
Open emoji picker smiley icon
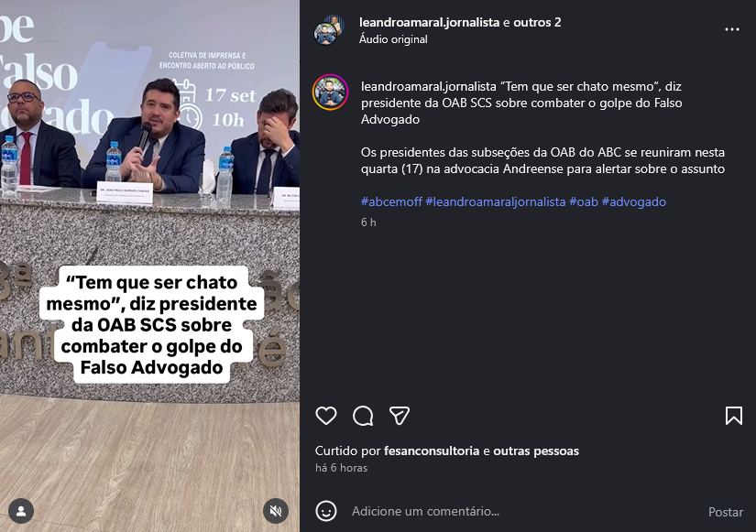pyautogui.click(x=326, y=511)
